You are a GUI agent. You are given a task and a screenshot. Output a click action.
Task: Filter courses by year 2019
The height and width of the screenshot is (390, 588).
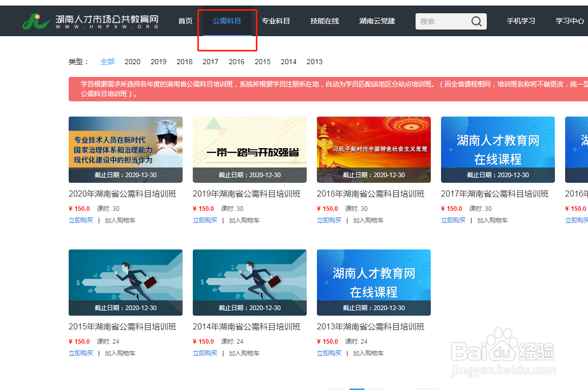pos(159,62)
